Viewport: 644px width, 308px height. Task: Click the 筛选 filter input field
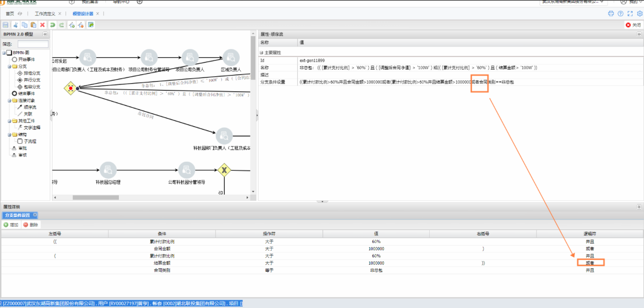point(33,44)
